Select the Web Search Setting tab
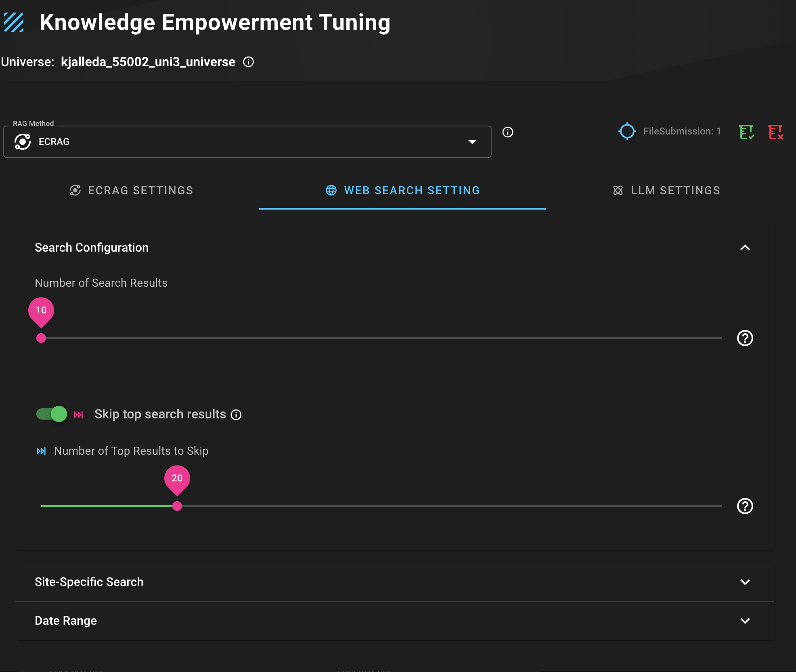Viewport: 796px width, 672px height. point(402,190)
